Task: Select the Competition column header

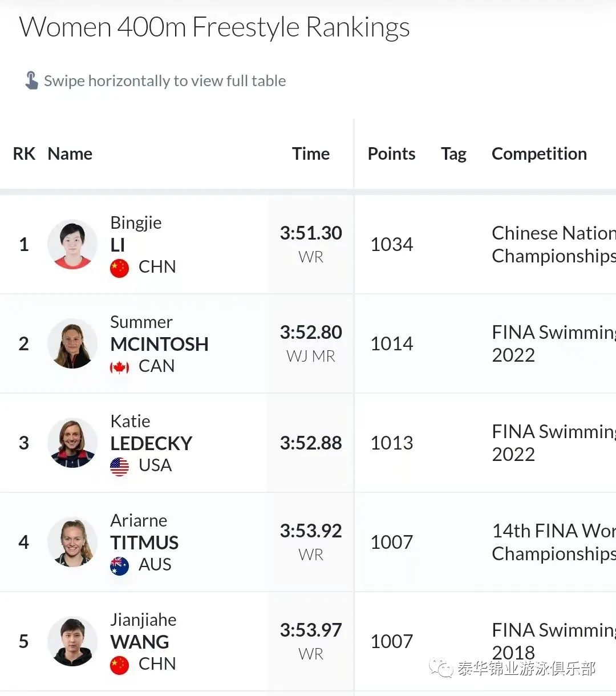Action: (x=539, y=153)
